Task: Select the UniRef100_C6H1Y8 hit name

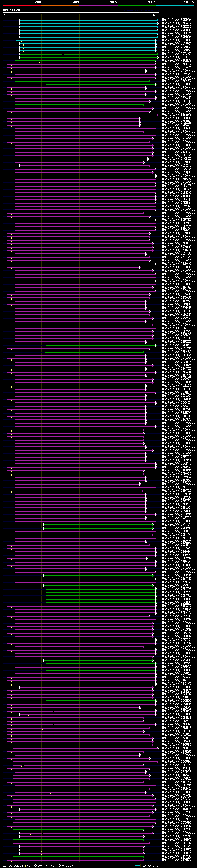Action: coord(177,846)
